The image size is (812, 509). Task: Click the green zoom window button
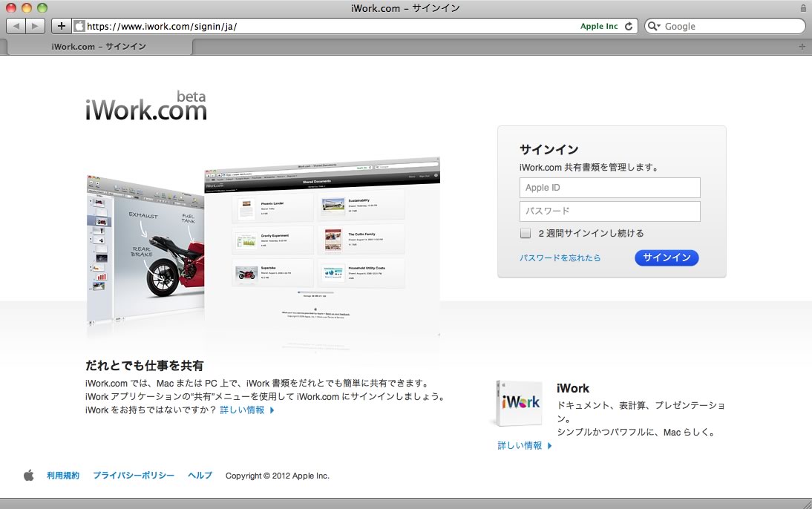(x=42, y=7)
